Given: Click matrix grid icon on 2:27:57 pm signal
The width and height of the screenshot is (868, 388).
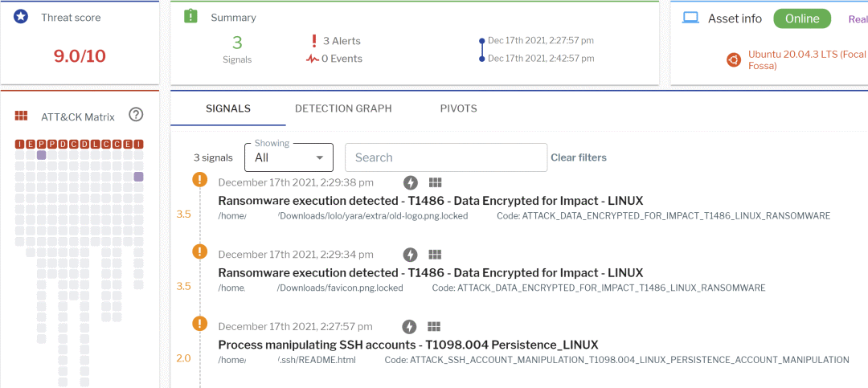Looking at the screenshot, I should 434,326.
